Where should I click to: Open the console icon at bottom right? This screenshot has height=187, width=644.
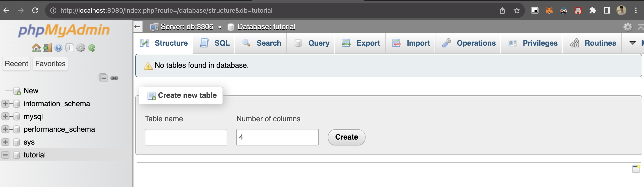pyautogui.click(x=636, y=169)
